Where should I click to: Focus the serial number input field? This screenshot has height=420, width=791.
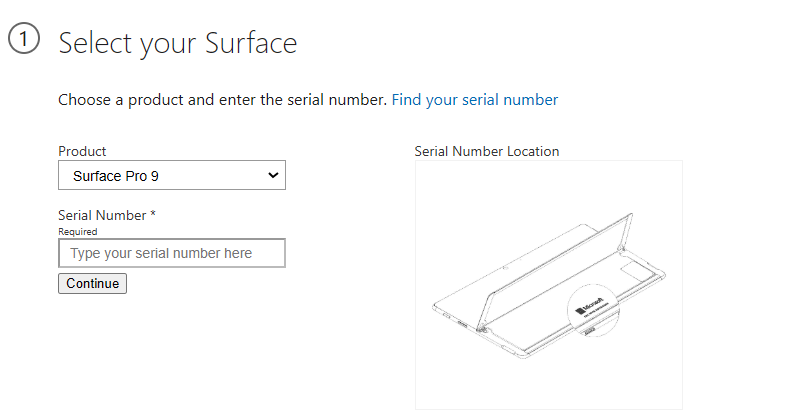click(172, 253)
